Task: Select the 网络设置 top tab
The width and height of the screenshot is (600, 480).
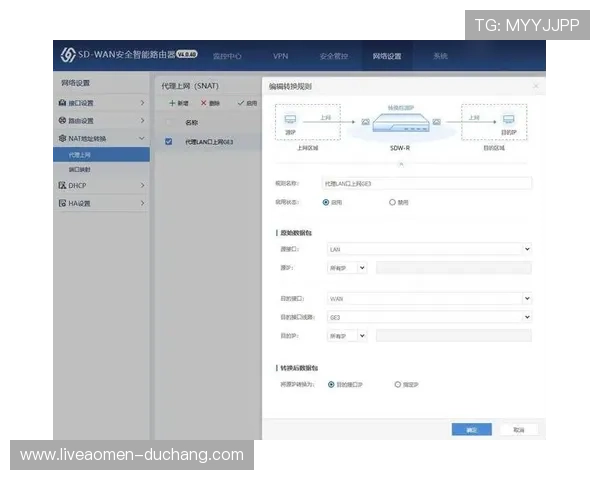Action: click(387, 56)
